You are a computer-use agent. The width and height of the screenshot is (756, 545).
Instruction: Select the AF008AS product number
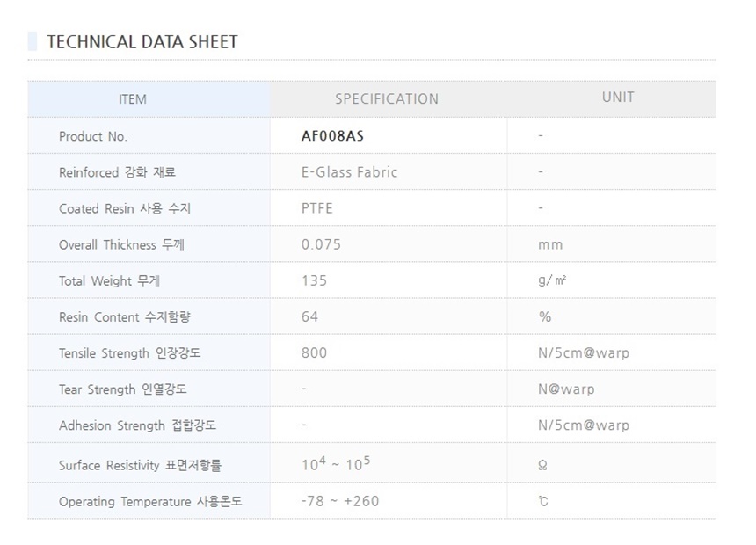pyautogui.click(x=332, y=136)
